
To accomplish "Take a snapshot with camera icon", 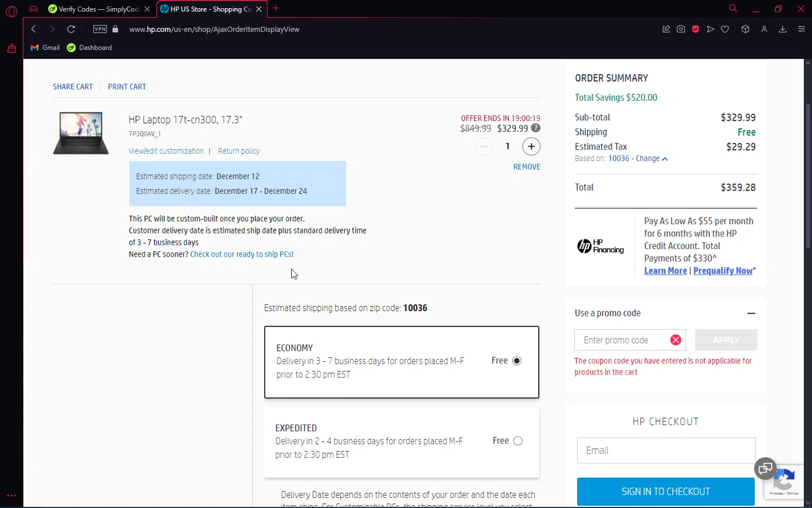I will (x=681, y=29).
